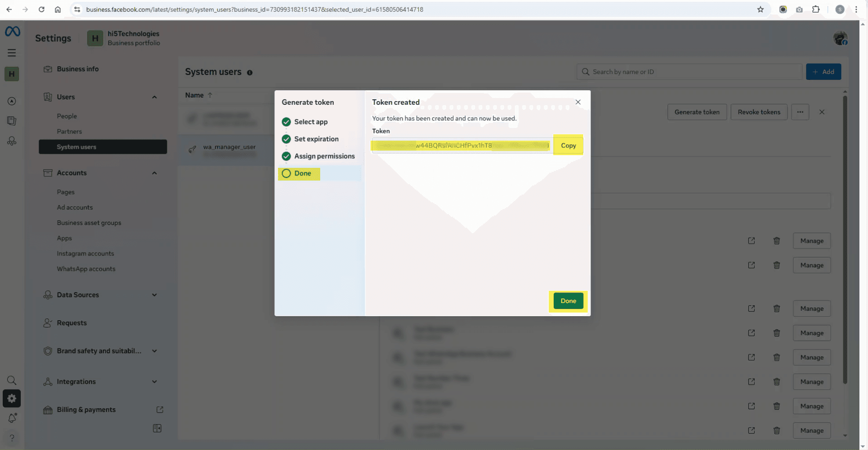Select the Done step radio in Generate token
Viewport: 868px width, 450px height.
[x=286, y=173]
